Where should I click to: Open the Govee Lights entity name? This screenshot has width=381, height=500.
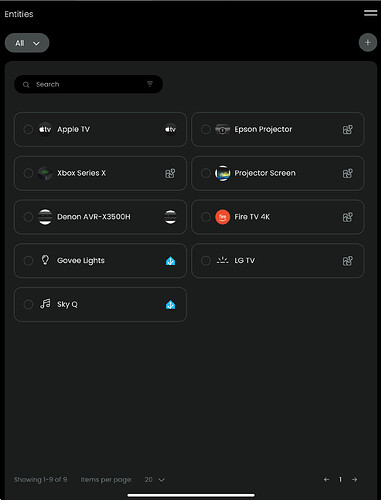coord(81,260)
